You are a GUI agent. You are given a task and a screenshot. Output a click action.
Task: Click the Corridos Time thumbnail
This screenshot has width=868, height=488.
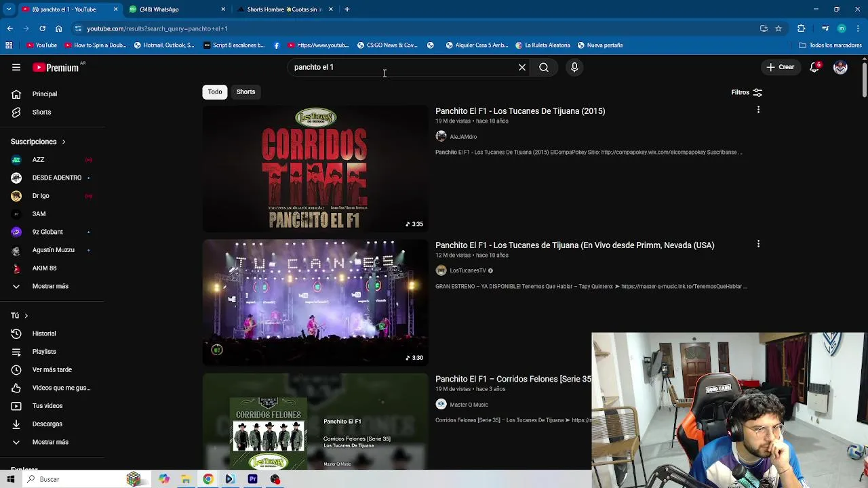coord(315,168)
